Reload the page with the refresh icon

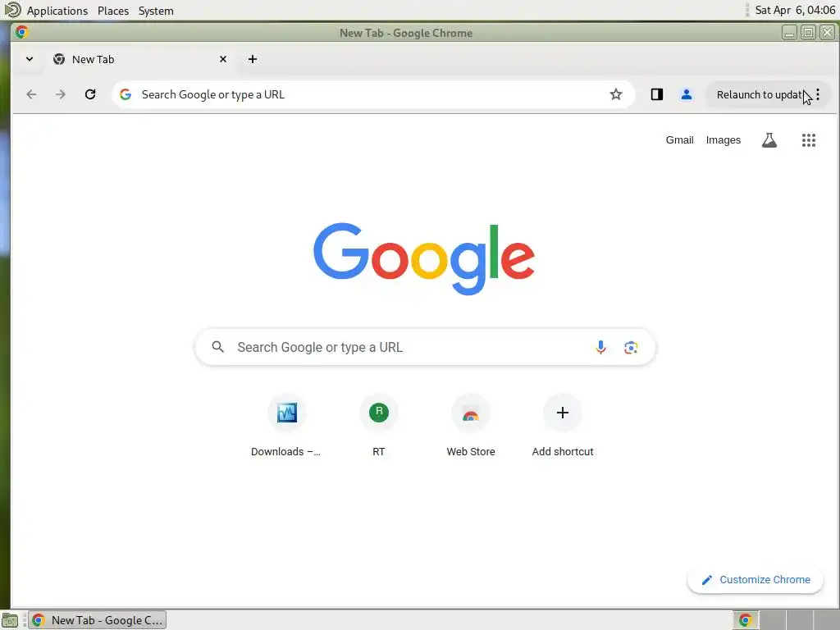[90, 95]
